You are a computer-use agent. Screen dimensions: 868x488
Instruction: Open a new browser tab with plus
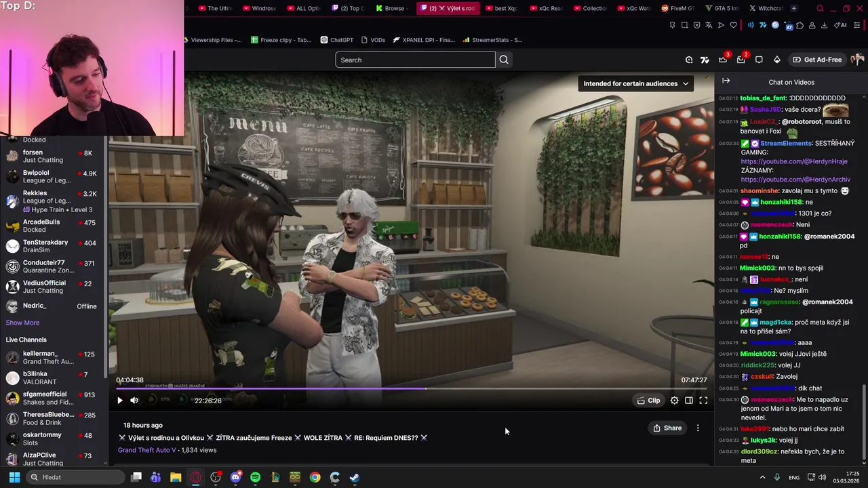point(793,8)
